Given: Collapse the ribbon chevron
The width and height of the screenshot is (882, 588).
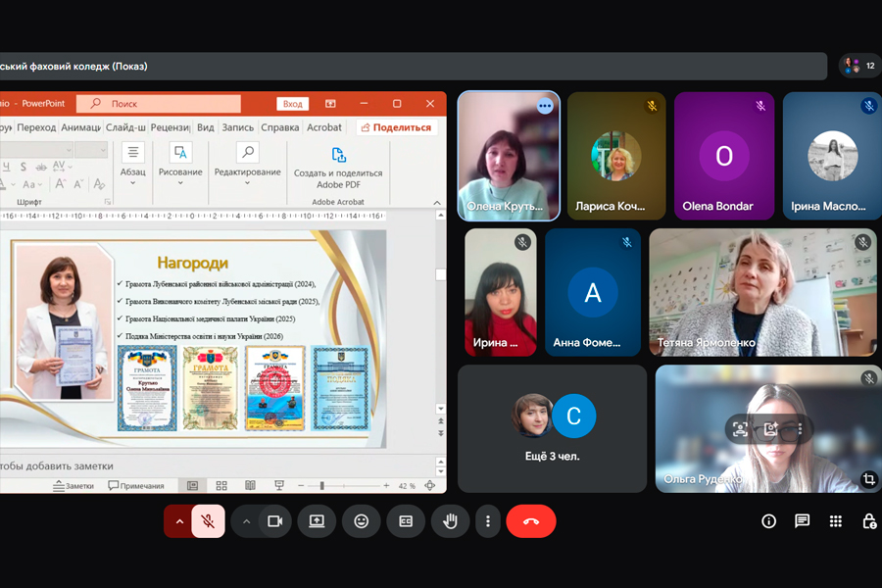Looking at the screenshot, I should tap(437, 202).
